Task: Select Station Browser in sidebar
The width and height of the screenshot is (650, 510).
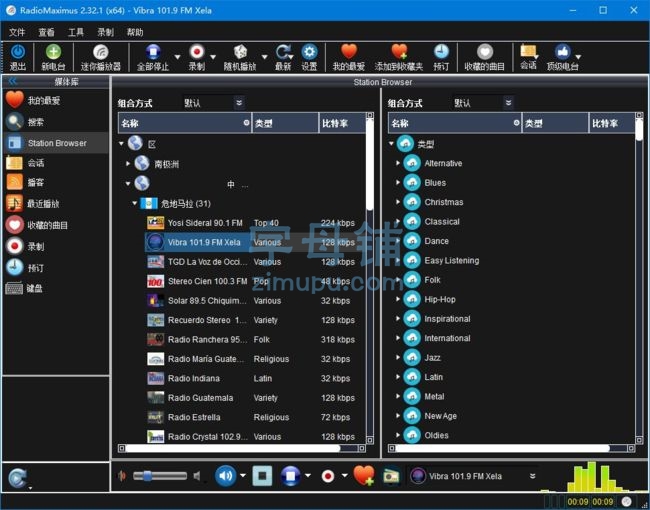Action: [56, 143]
